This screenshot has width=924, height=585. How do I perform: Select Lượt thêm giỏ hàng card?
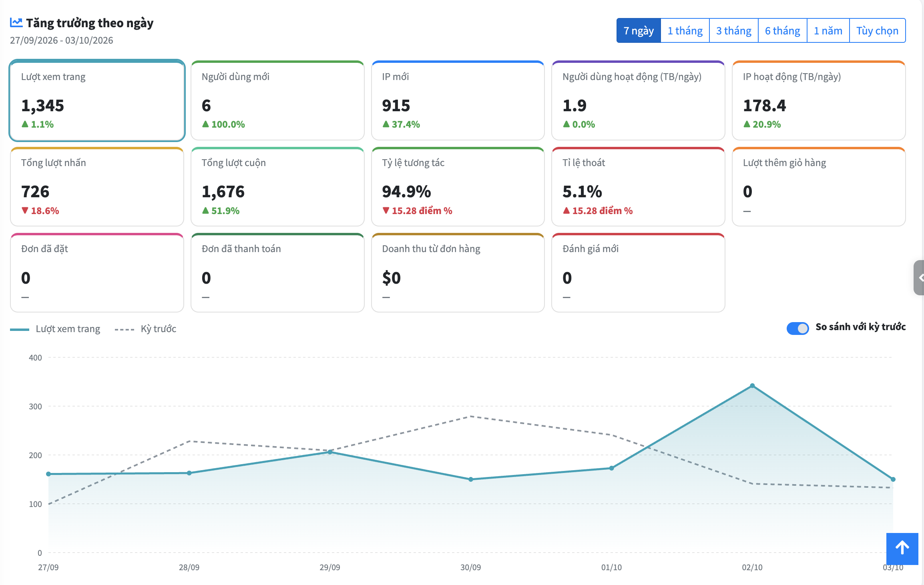click(x=819, y=186)
